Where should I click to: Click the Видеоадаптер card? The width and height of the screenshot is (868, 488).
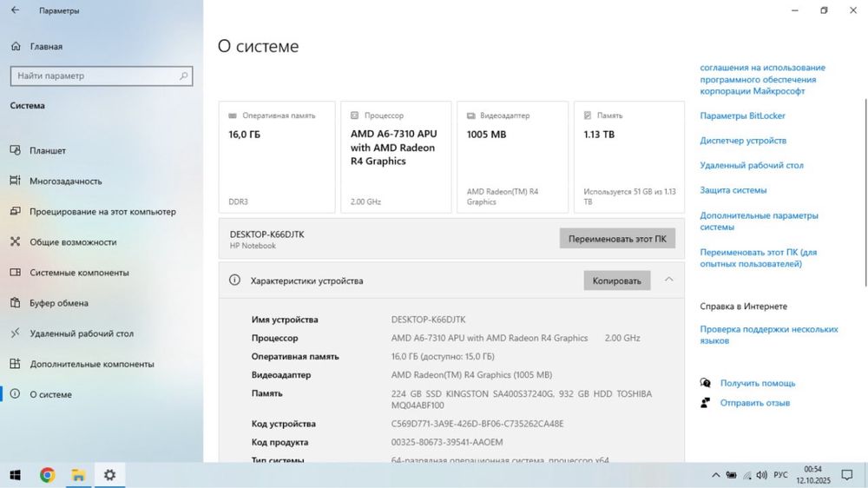tap(513, 157)
